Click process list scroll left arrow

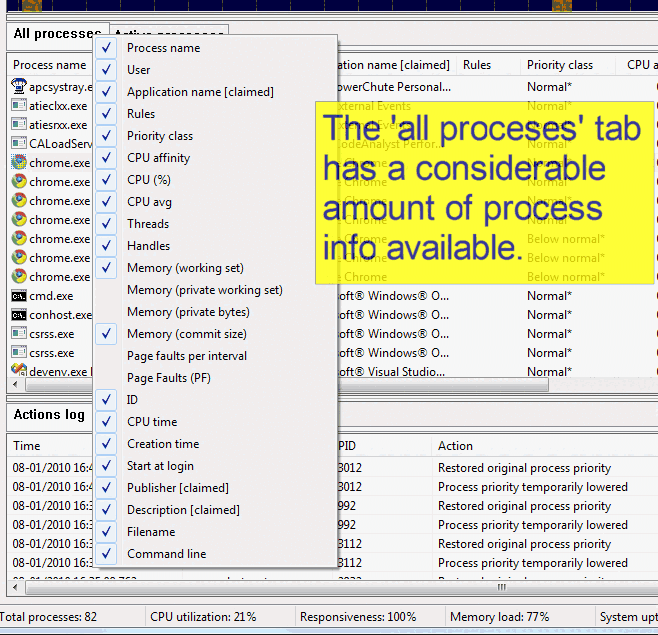(16, 384)
